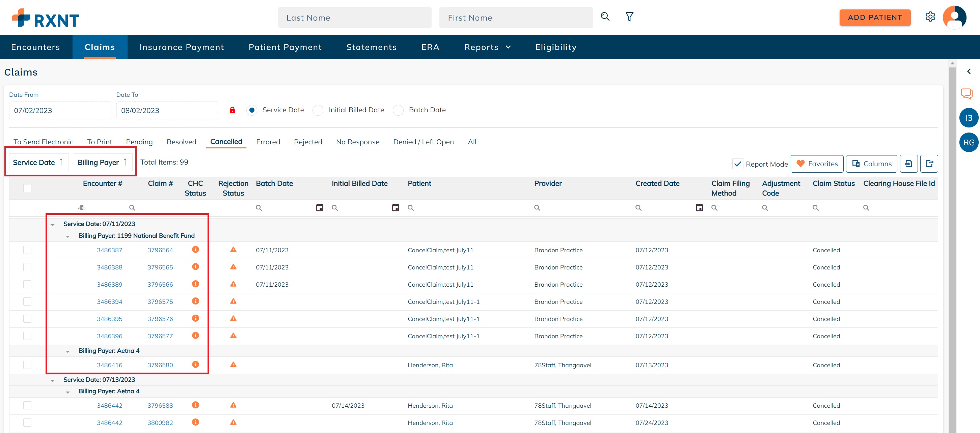
Task: Click the Claim Status filter search icon
Action: (815, 208)
